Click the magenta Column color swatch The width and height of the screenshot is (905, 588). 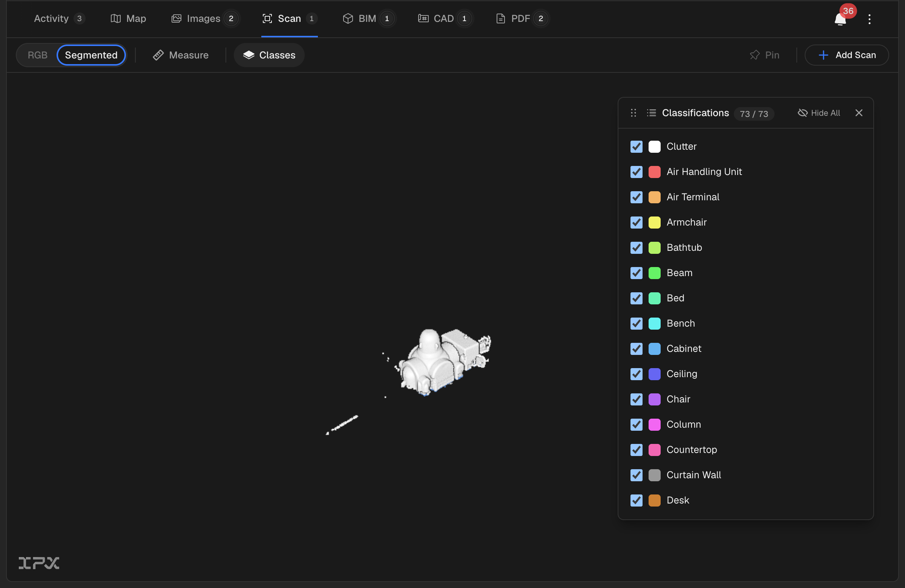654,424
